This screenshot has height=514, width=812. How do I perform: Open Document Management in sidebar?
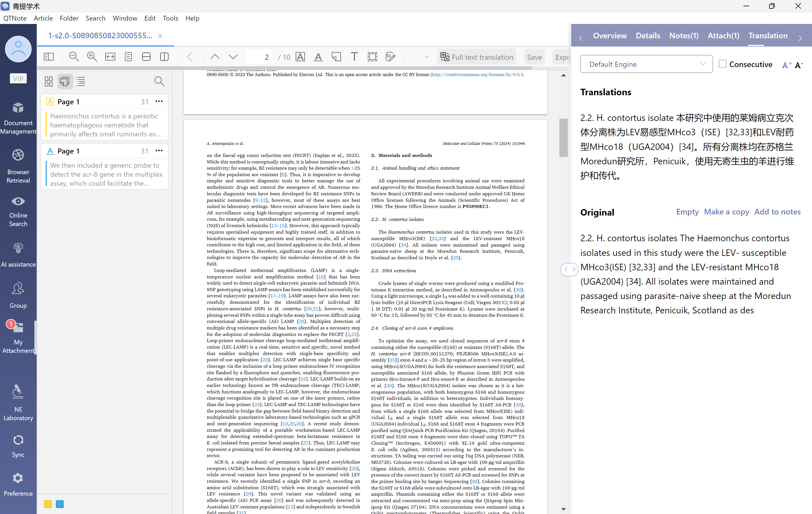[18, 118]
